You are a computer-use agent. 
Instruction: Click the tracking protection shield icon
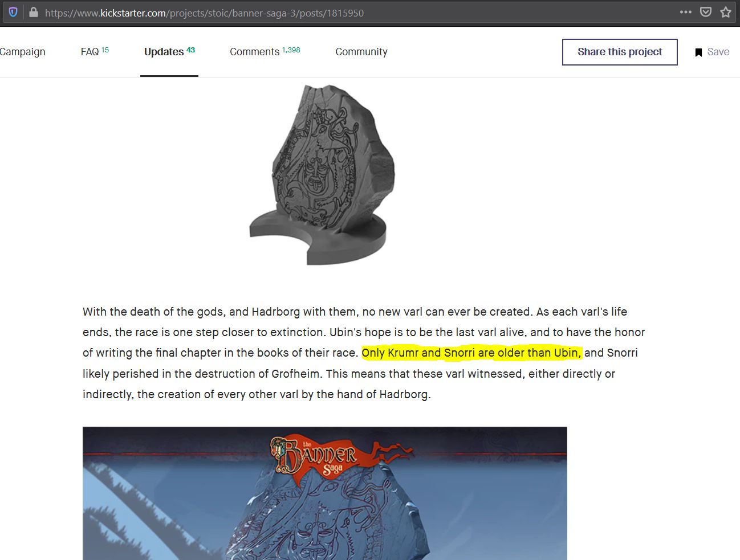coord(13,12)
